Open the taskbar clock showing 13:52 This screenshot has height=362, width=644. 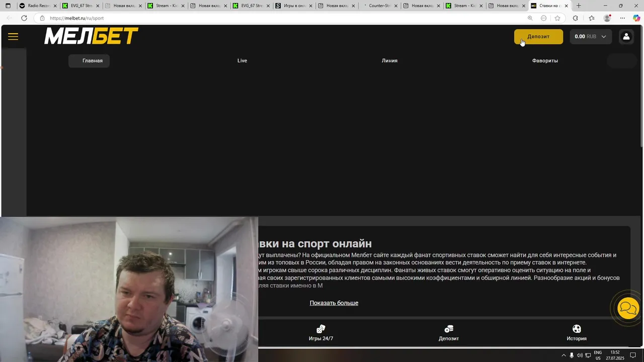(x=615, y=355)
